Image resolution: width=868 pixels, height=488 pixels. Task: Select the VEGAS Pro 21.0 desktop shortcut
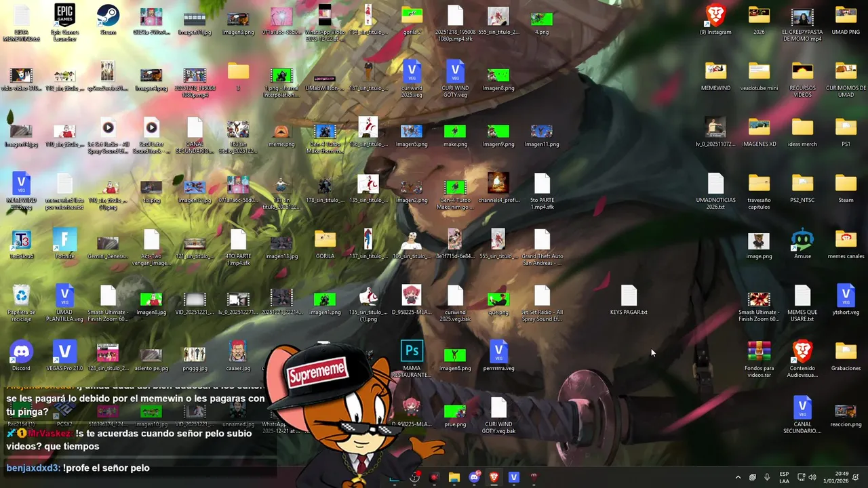[64, 357]
